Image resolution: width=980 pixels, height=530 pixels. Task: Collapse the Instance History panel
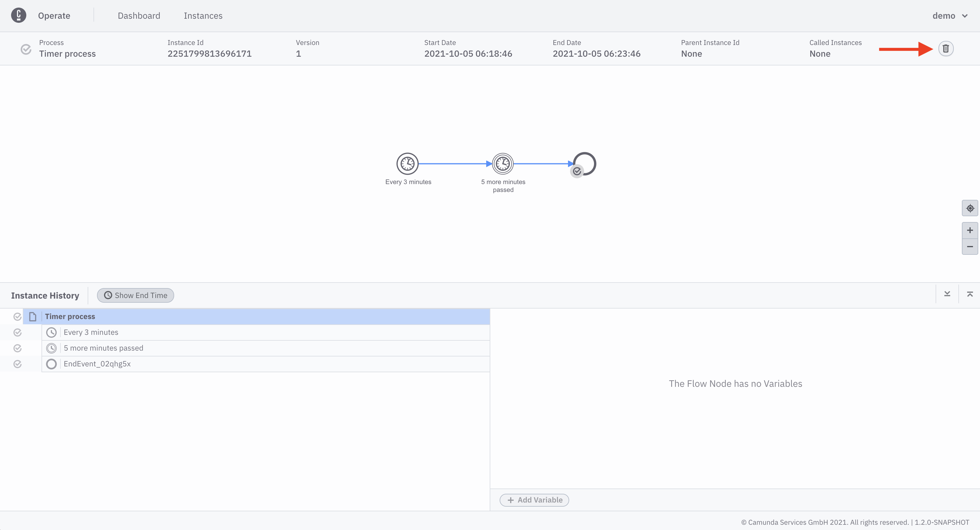pyautogui.click(x=947, y=294)
